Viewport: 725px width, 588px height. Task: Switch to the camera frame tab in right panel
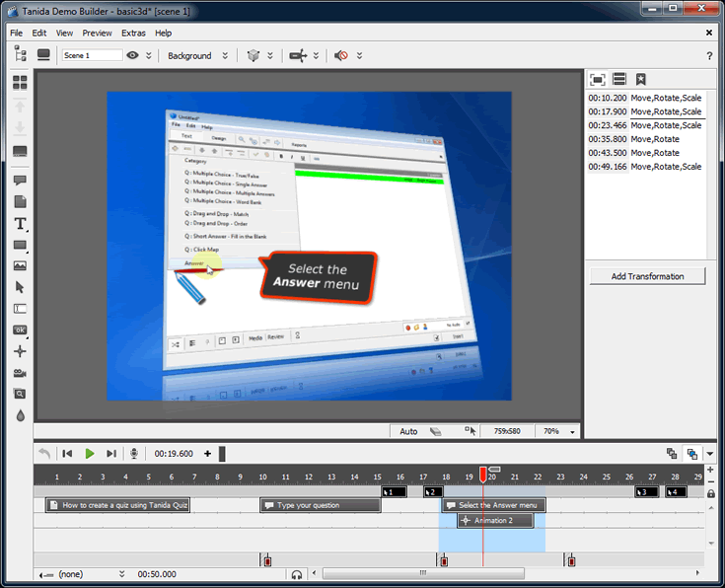click(598, 80)
